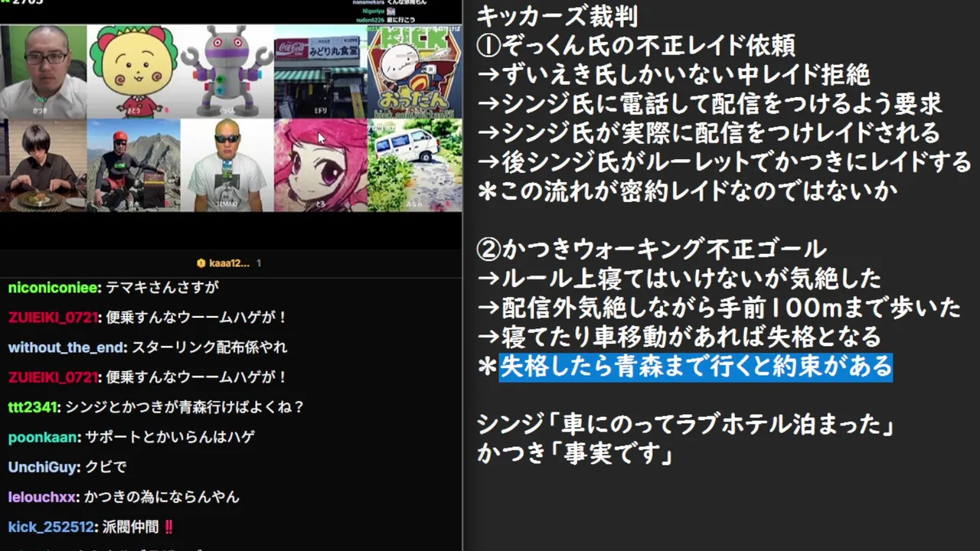Click message サポートとかいらんはハゲ

click(x=170, y=437)
